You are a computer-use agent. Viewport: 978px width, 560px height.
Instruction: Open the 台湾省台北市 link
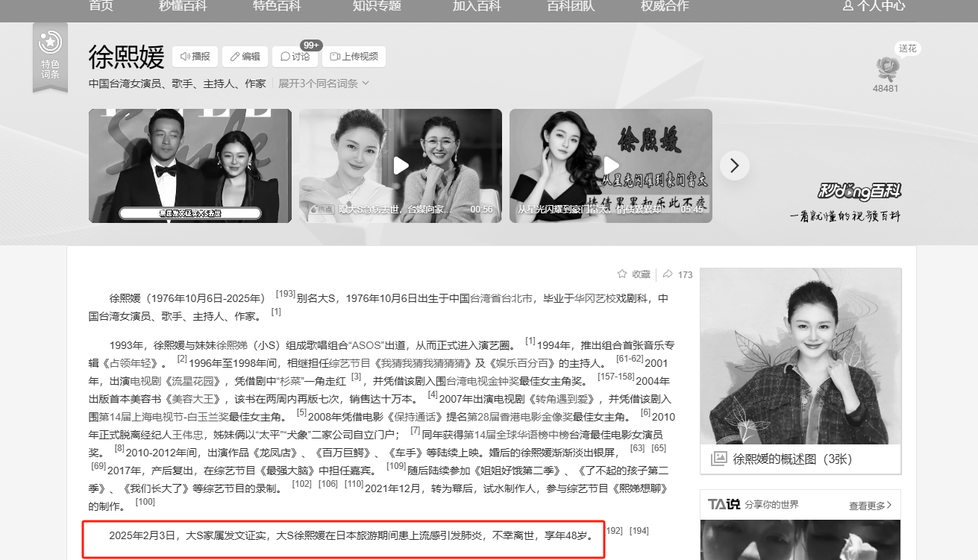(501, 298)
